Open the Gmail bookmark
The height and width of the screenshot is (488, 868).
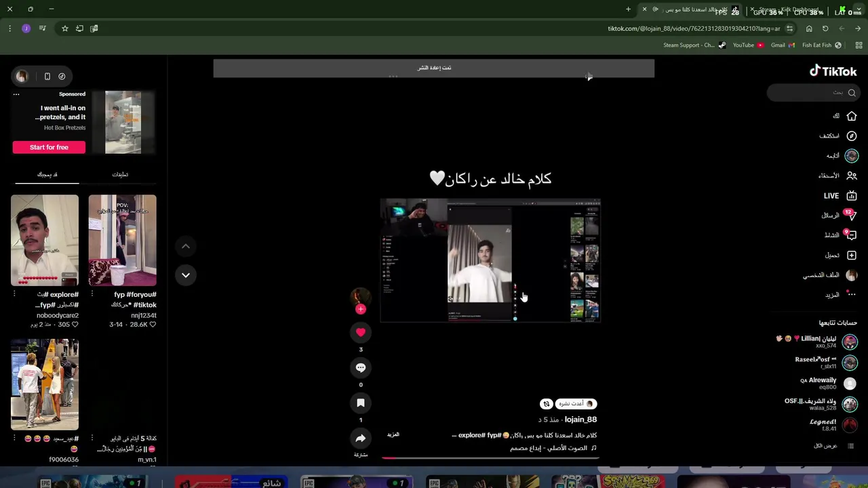(x=783, y=45)
